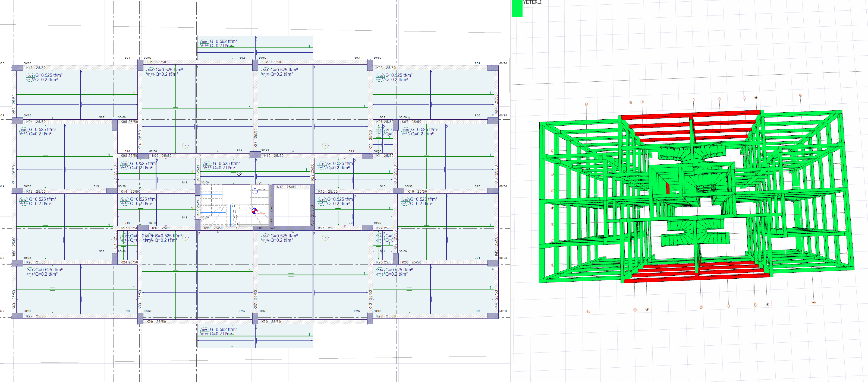
Task: Select the D19 slab marker circle
Action: (30, 272)
